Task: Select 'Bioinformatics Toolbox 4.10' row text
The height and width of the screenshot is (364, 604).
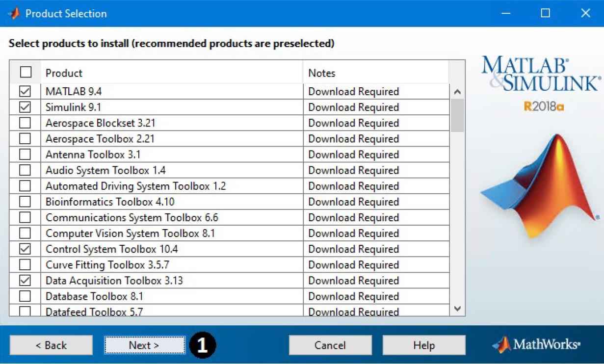Action: pos(110,202)
